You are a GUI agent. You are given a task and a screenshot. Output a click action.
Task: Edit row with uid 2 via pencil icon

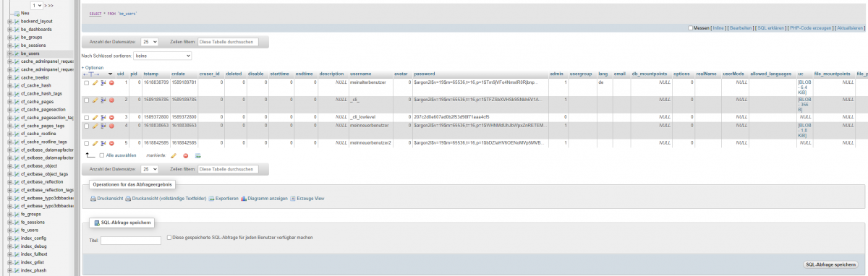(x=95, y=100)
